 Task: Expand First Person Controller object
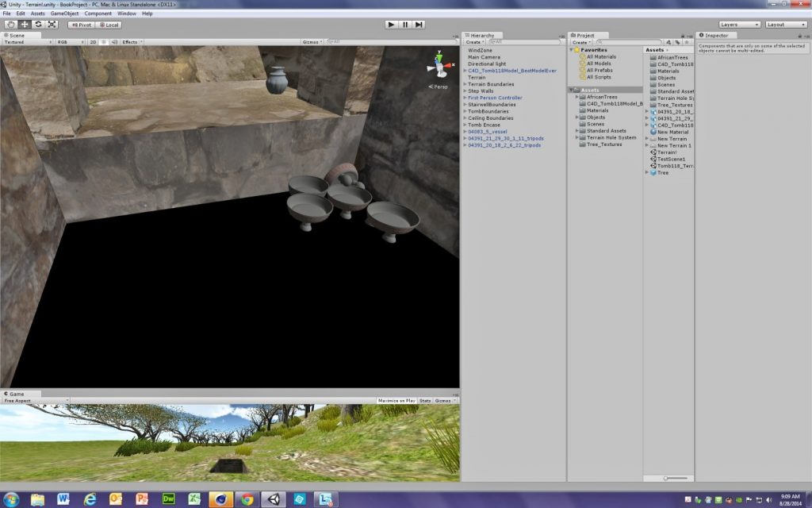click(465, 98)
